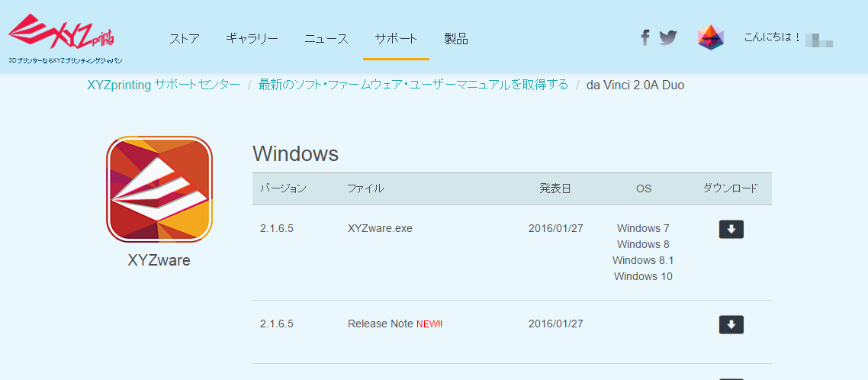Viewport: 868px width, 380px height.
Task: Click the colorful polygon avatar icon
Action: click(x=711, y=37)
